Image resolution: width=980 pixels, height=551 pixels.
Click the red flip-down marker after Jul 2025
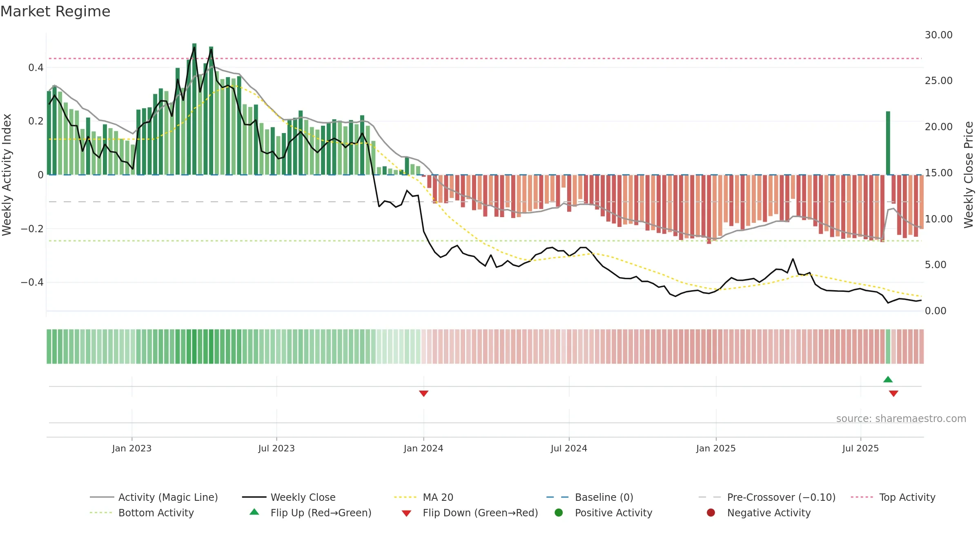[893, 393]
